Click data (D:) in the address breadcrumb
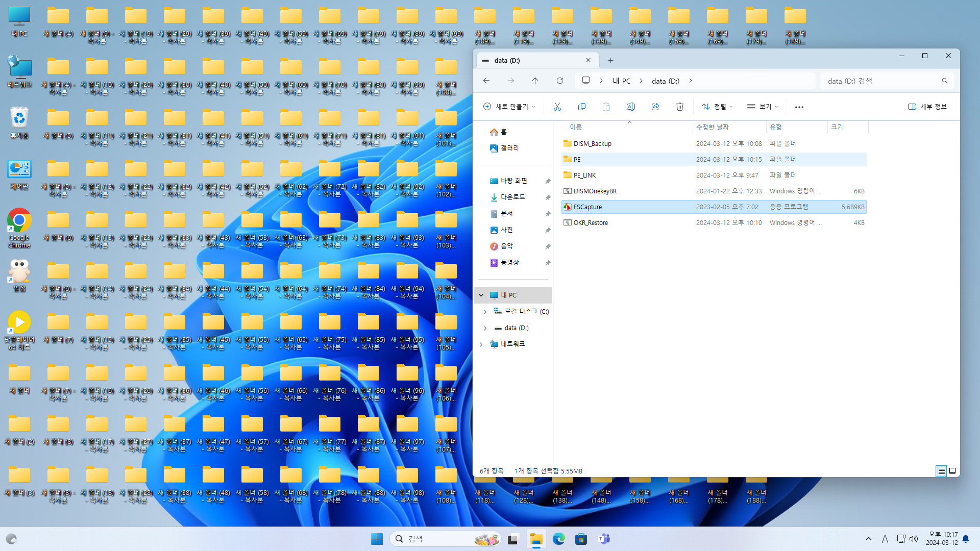The width and height of the screenshot is (980, 551). point(666,81)
